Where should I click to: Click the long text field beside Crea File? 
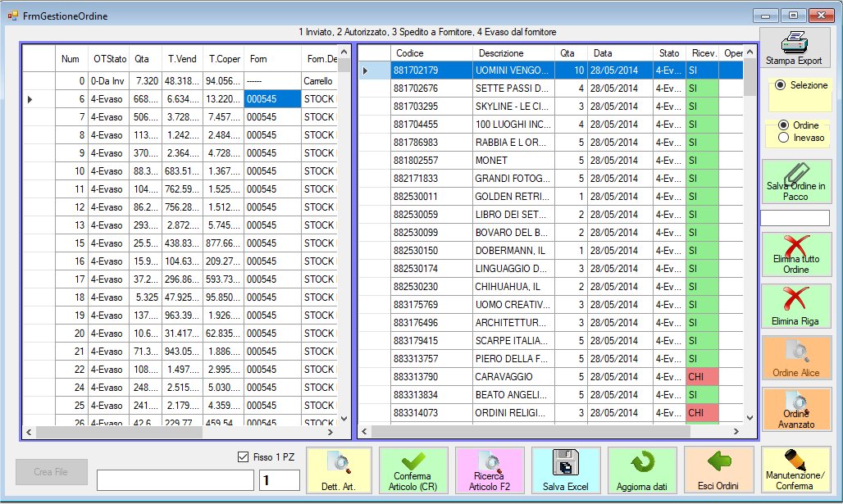pos(175,479)
